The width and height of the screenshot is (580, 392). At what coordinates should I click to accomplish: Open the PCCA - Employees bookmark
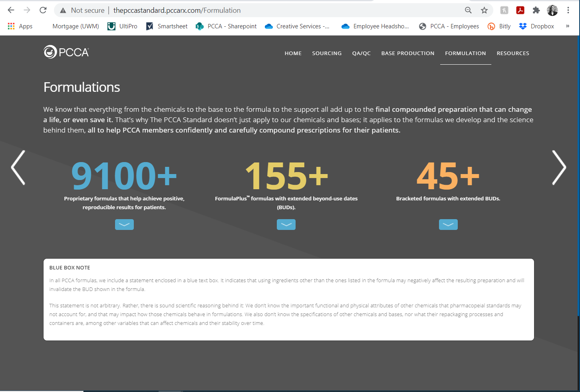pyautogui.click(x=449, y=26)
